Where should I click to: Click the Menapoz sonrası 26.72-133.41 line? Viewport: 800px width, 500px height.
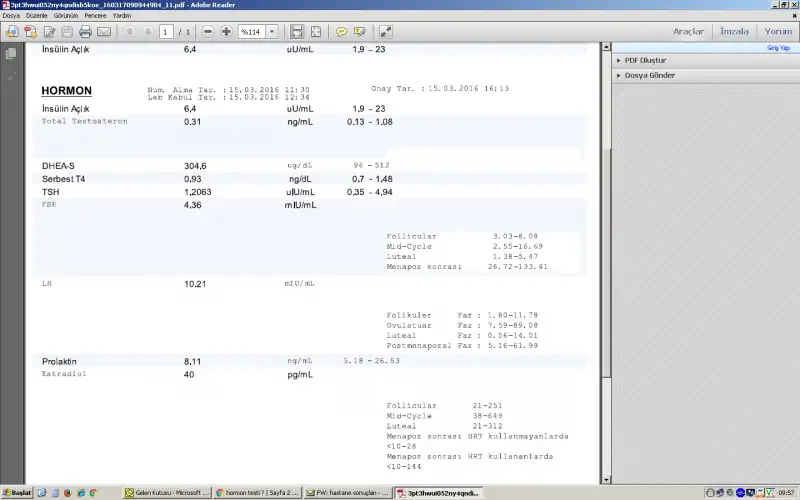click(467, 267)
